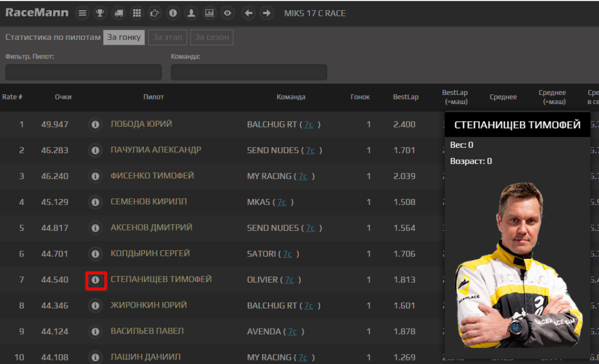Open the 7c link next to MKA5
The height and width of the screenshot is (364, 599).
(282, 202)
